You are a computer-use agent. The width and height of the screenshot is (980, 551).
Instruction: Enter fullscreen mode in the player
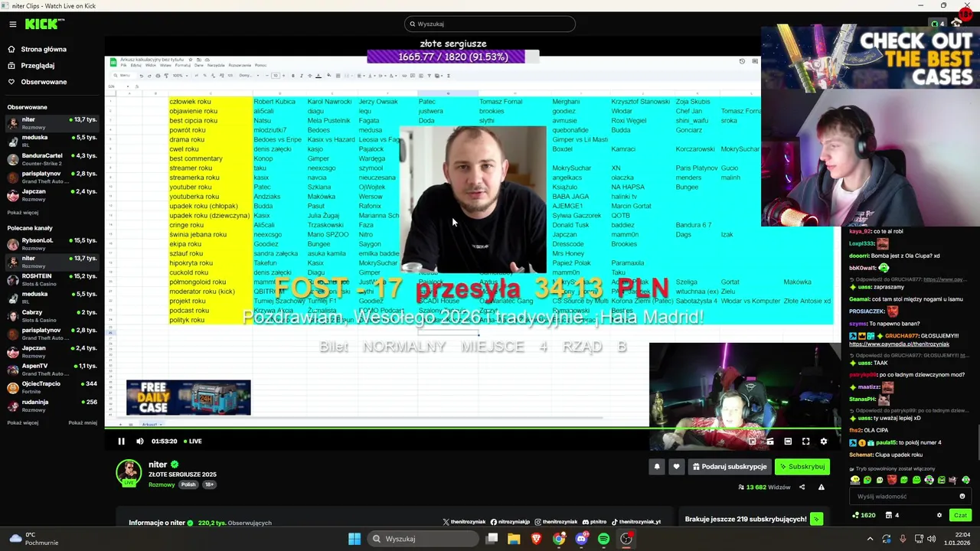click(x=805, y=442)
